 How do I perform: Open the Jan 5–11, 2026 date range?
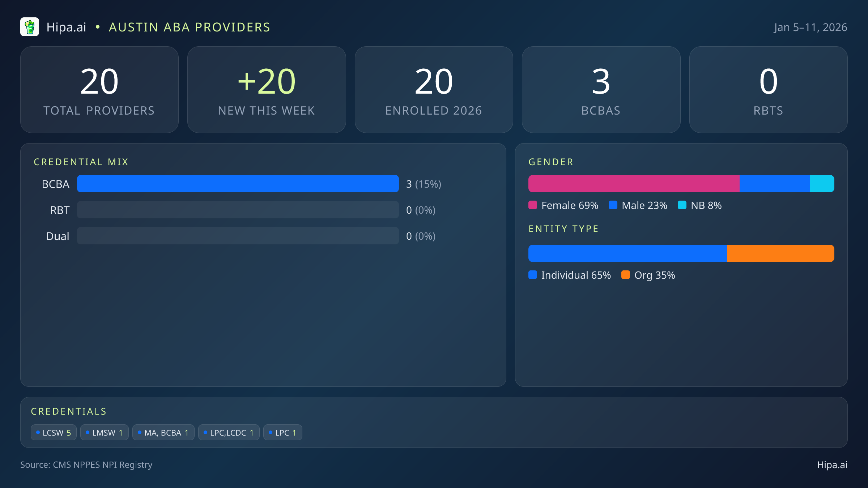tap(811, 27)
